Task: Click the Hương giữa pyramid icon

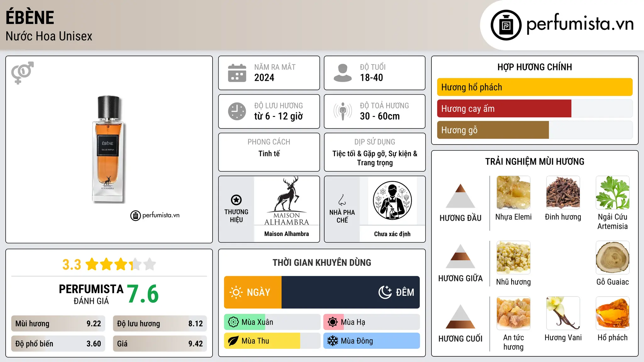Action: click(460, 256)
